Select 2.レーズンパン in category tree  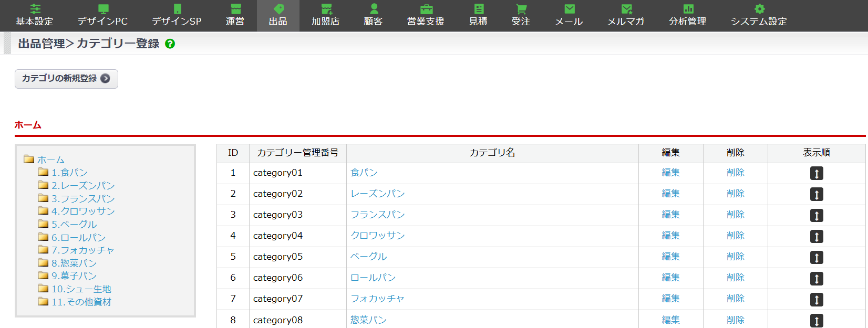83,185
